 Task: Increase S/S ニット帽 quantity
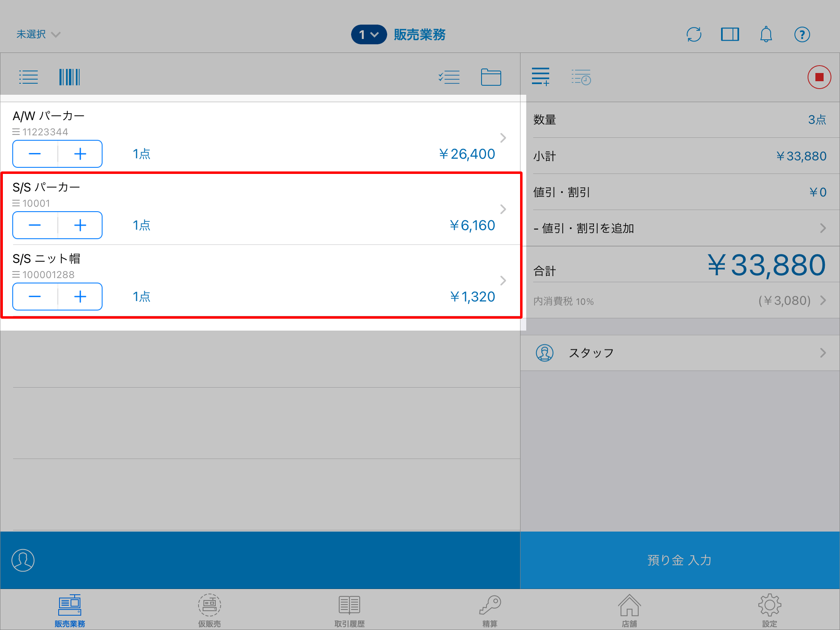tap(80, 297)
